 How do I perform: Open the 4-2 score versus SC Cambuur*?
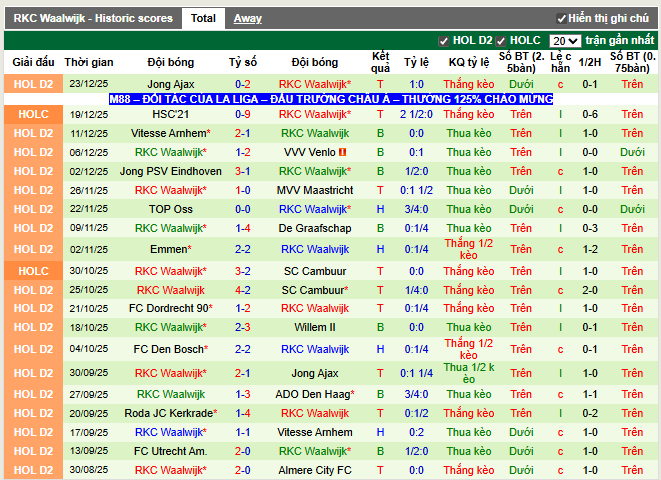click(x=243, y=290)
